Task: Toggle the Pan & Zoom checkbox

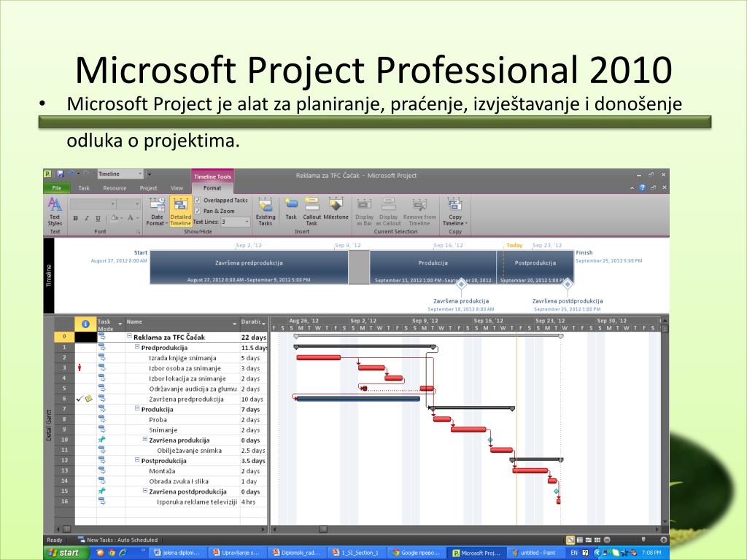Action: pos(198,211)
